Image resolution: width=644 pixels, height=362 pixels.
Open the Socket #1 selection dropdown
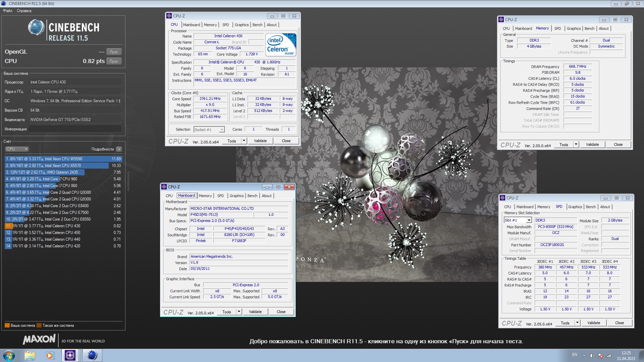point(209,130)
